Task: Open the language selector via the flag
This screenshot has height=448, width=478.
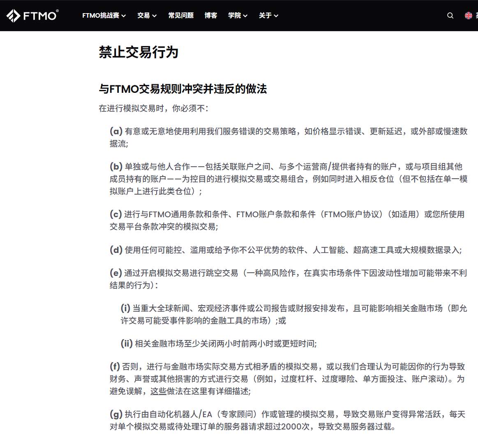Action: click(x=469, y=15)
